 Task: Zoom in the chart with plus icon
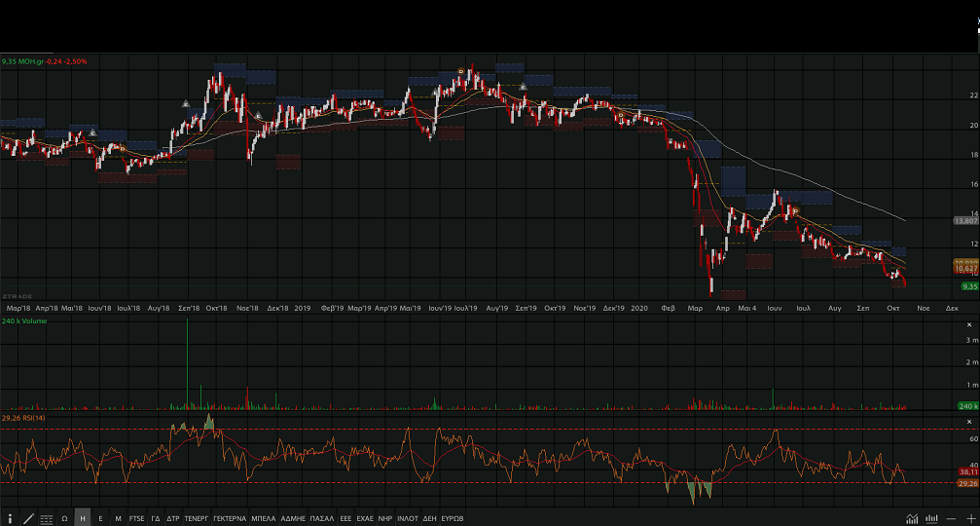click(x=970, y=518)
